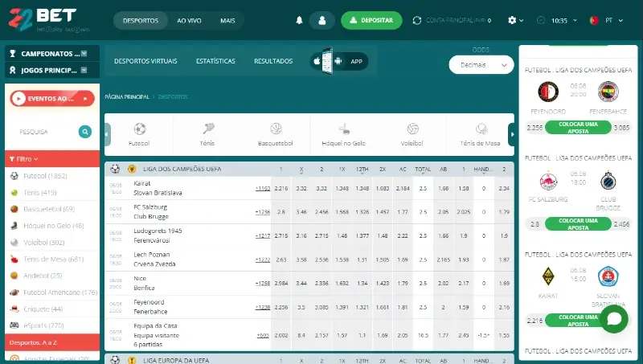Open the PT language dropdown
Viewport: 643px width, 364px height.
coord(620,20)
